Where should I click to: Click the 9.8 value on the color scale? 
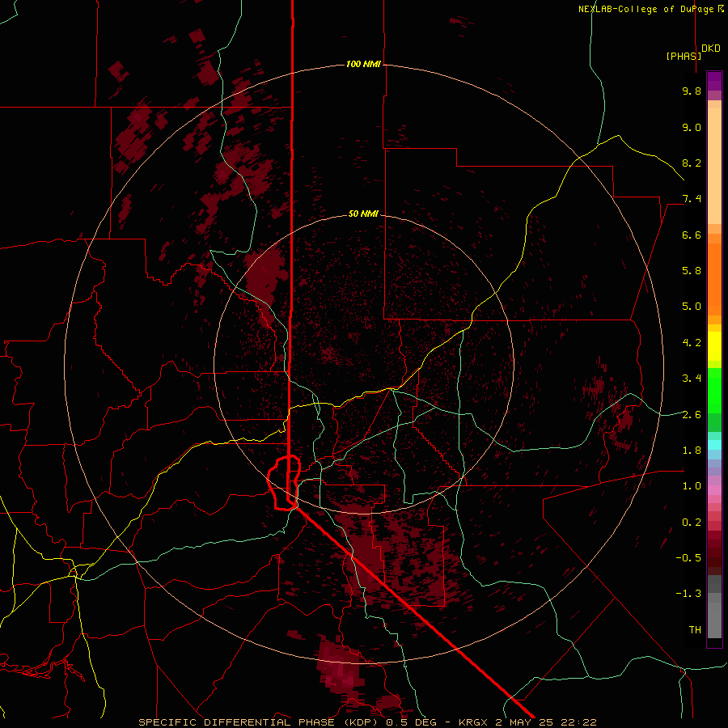[692, 91]
